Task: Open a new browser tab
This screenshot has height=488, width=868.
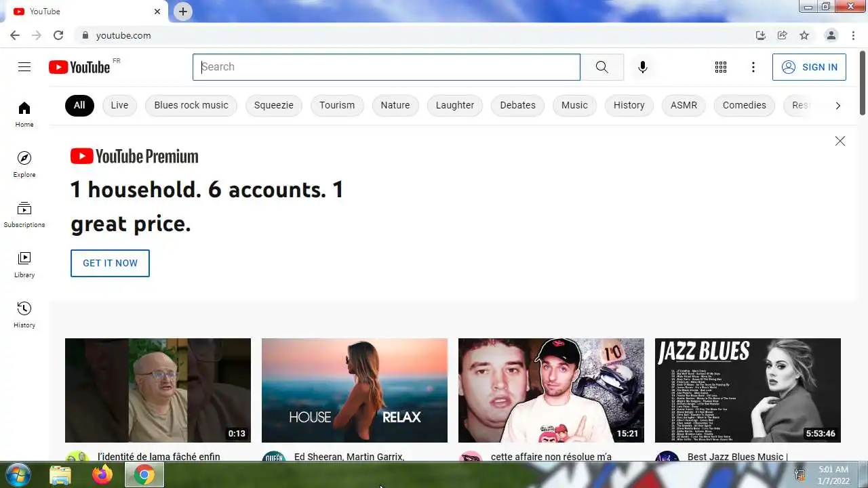Action: click(x=183, y=12)
